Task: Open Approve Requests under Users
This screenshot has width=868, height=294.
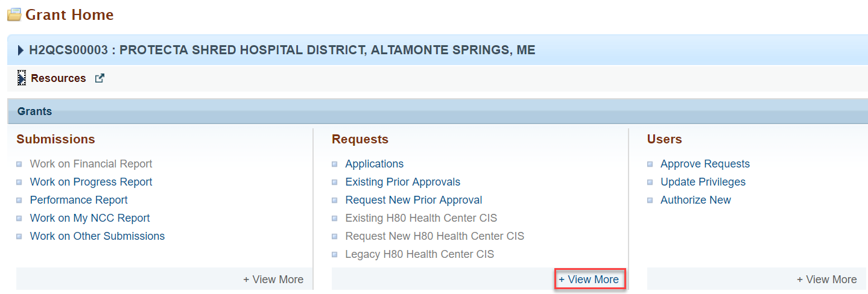Action: [x=705, y=164]
